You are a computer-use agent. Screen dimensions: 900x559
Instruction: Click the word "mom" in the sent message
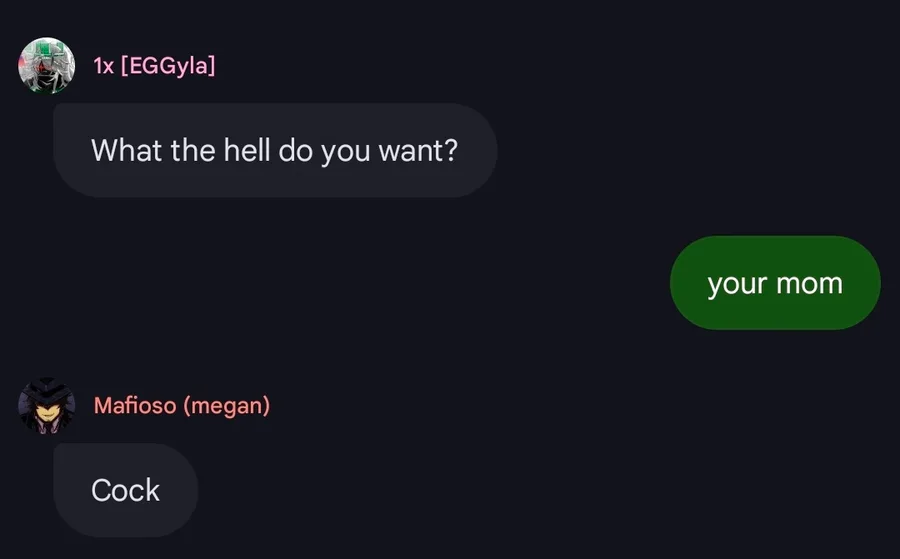point(810,284)
